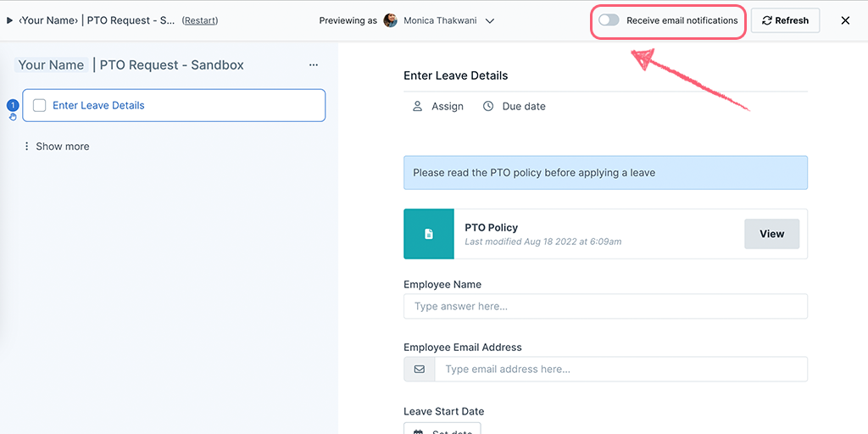Click the three-dot options icon beside Sandbox title
This screenshot has width=868, height=434.
314,65
